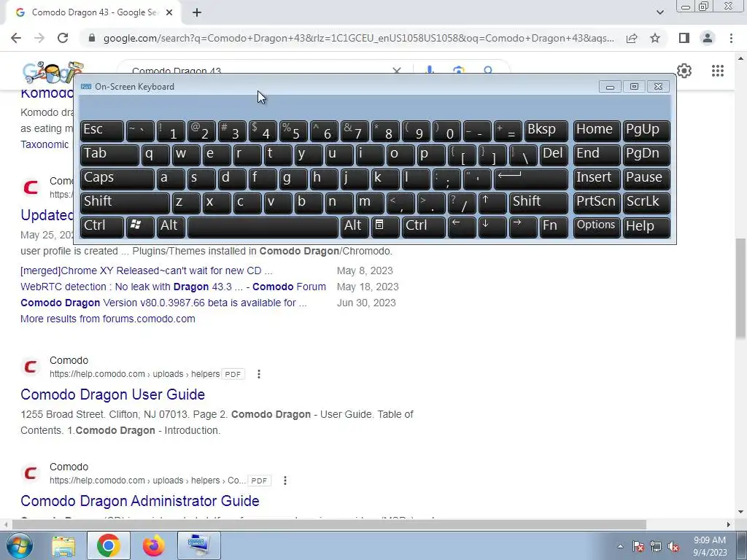This screenshot has height=560, width=747.
Task: Tap the up arrow key
Action: tap(492, 203)
